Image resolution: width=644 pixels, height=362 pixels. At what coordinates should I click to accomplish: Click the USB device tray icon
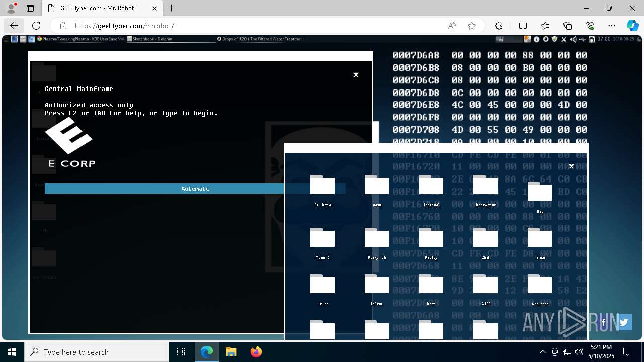582,39
